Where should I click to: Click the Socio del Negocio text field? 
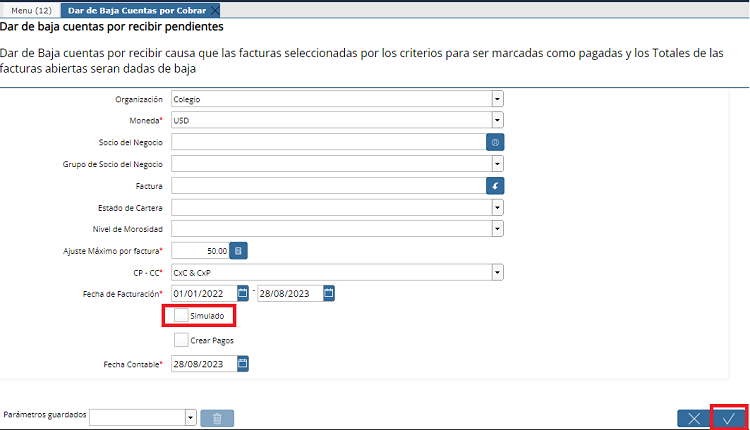328,142
